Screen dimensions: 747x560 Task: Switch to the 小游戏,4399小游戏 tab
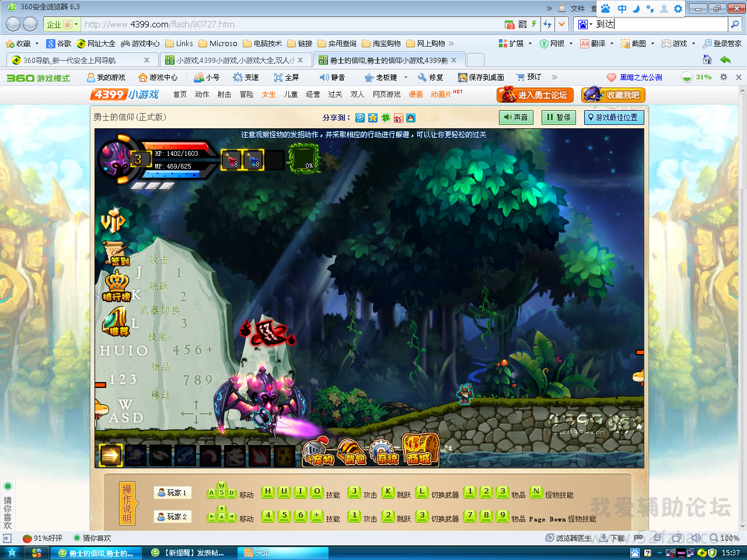point(235,60)
